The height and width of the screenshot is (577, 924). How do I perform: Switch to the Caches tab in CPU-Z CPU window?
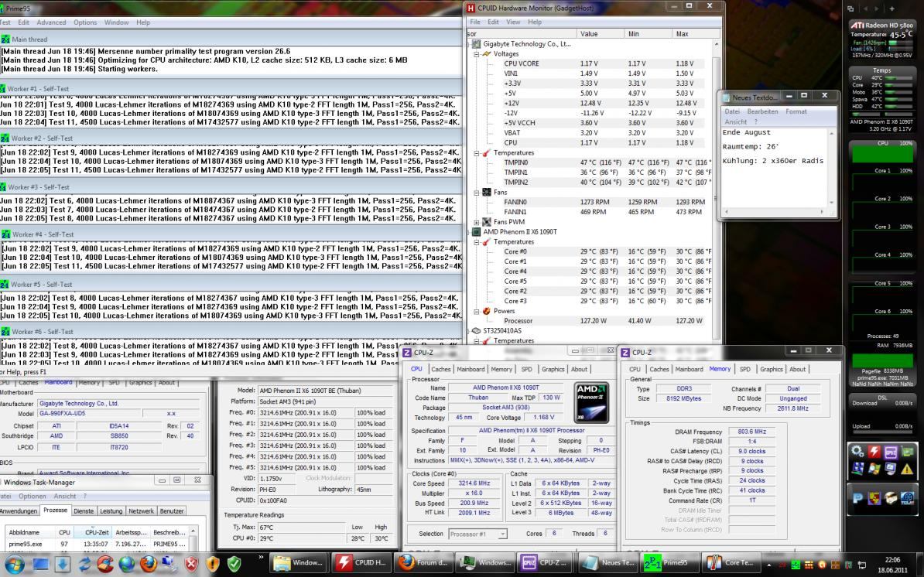tap(440, 369)
